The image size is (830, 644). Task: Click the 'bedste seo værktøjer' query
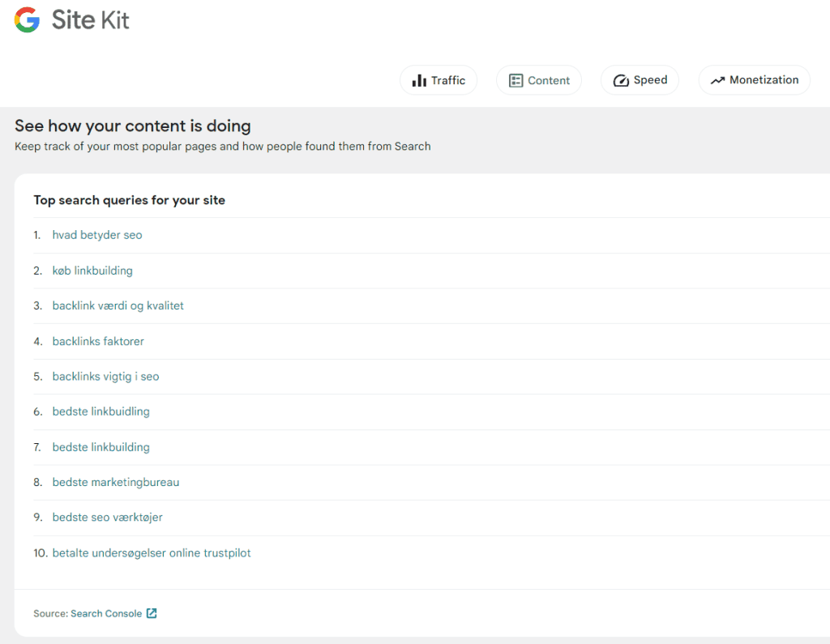pyautogui.click(x=108, y=517)
